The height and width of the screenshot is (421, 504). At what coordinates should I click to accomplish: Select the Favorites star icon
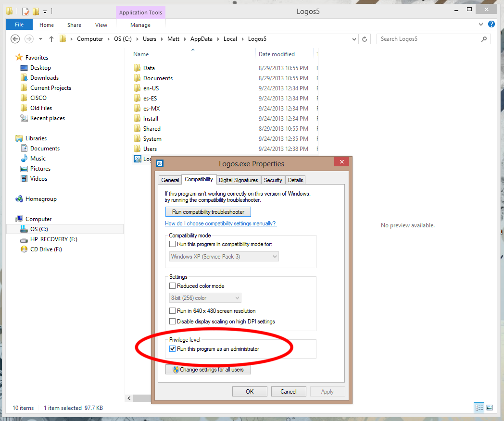click(x=19, y=58)
